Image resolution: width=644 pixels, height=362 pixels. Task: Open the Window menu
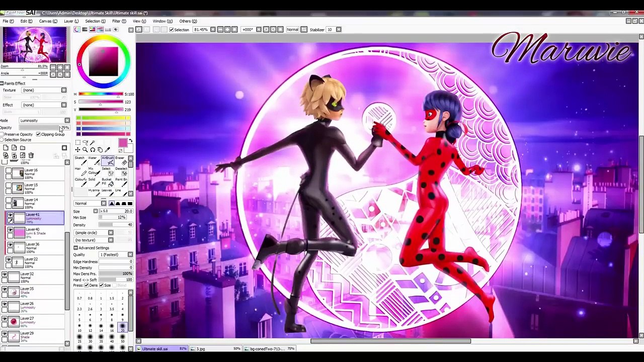(163, 21)
